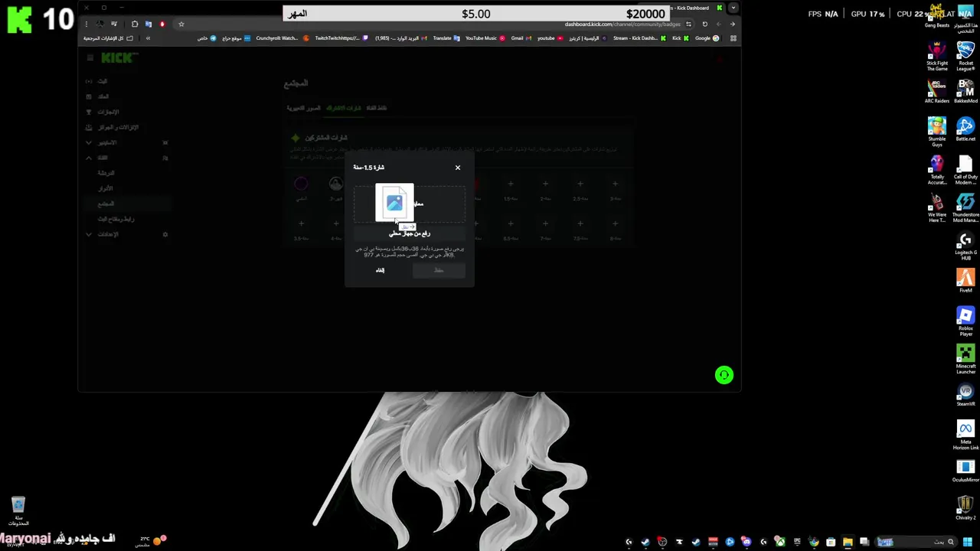The height and width of the screenshot is (551, 980).
Task: Close the badge upload dialog with X
Action: click(x=458, y=168)
